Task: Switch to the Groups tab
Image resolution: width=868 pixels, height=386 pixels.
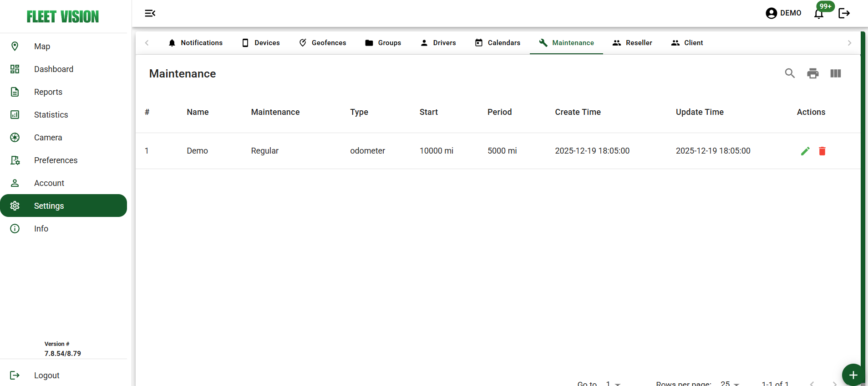Action: pos(383,43)
